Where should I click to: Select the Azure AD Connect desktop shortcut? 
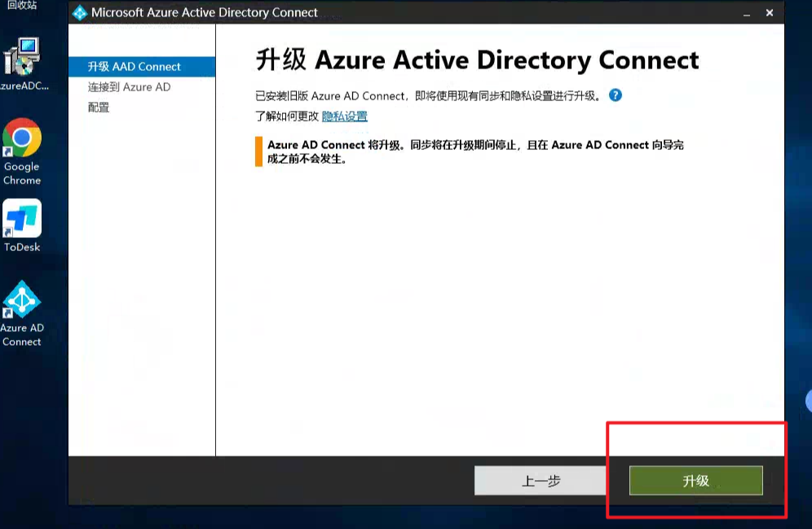22,302
